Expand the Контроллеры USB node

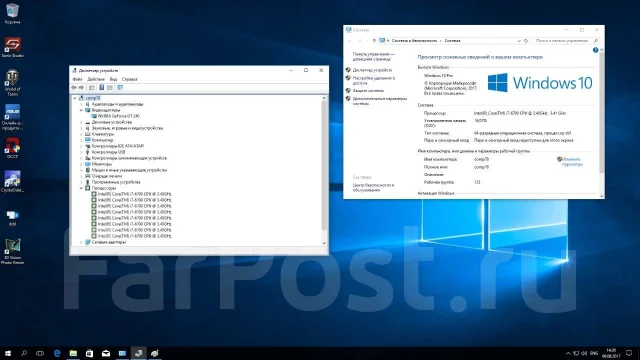(x=81, y=152)
